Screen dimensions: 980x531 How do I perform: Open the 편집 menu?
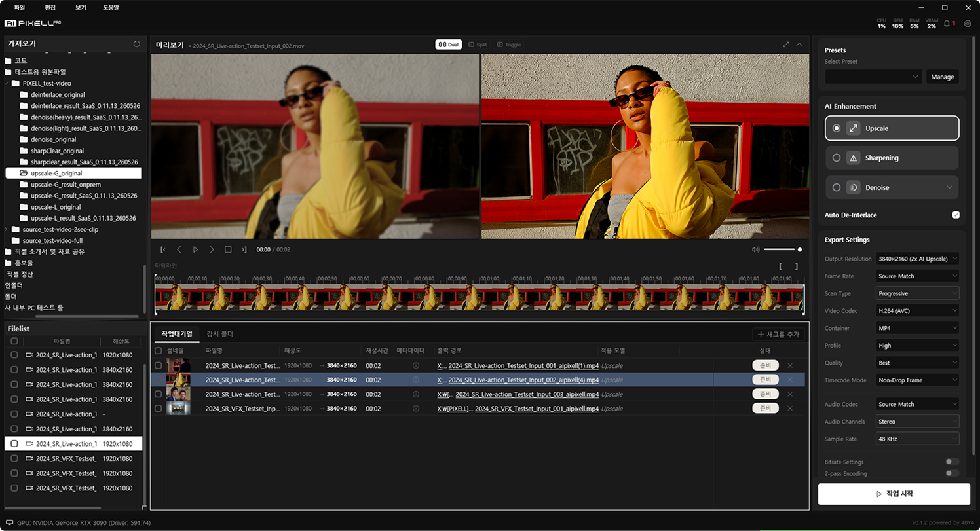(x=50, y=7)
